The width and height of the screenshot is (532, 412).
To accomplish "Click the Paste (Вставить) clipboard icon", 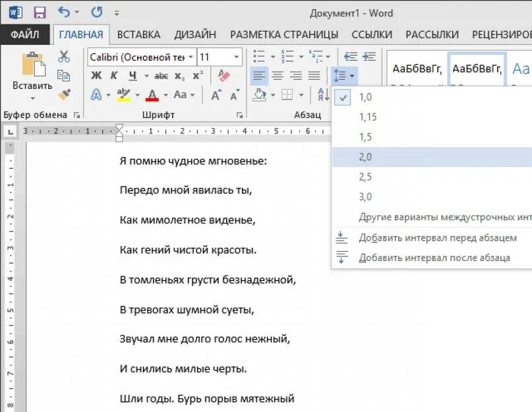I will 33,64.
